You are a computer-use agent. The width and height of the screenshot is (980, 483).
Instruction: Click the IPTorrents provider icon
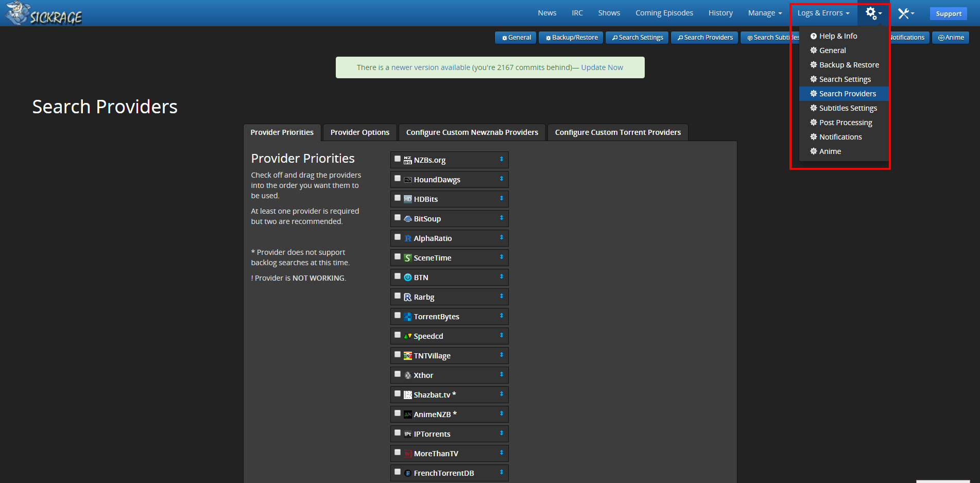tap(408, 434)
